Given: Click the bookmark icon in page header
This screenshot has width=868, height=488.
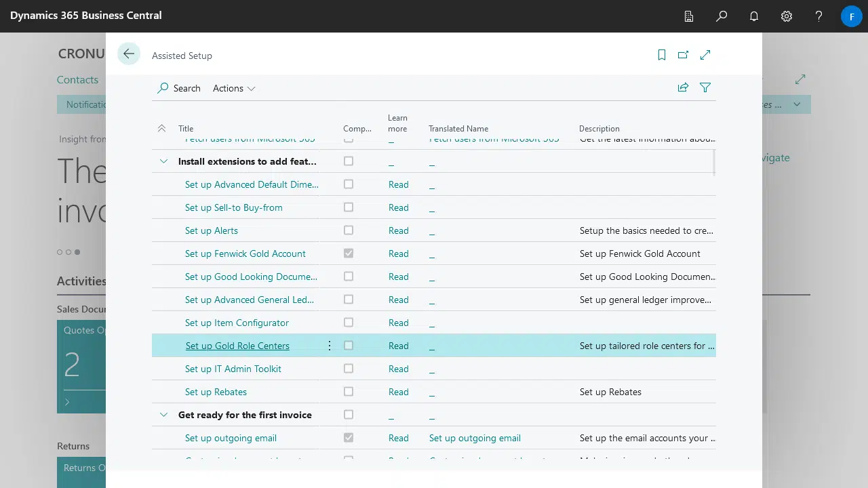Looking at the screenshot, I should point(662,55).
